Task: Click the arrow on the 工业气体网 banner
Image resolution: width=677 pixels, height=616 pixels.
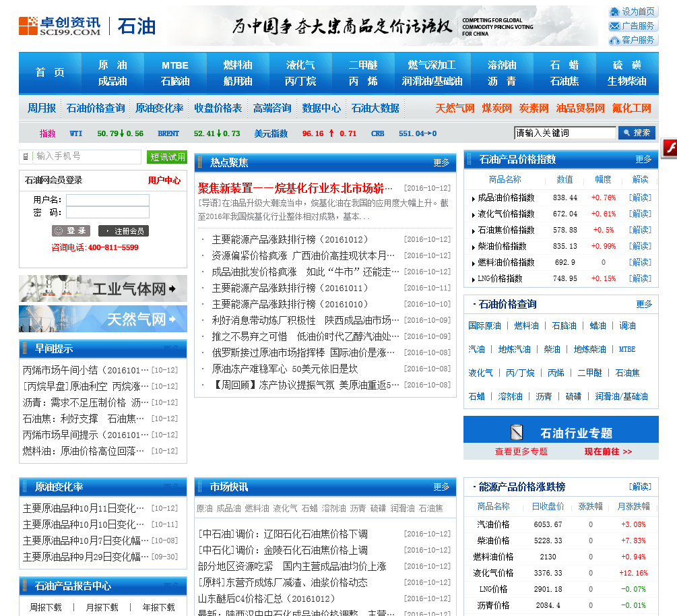Action: click(172, 288)
